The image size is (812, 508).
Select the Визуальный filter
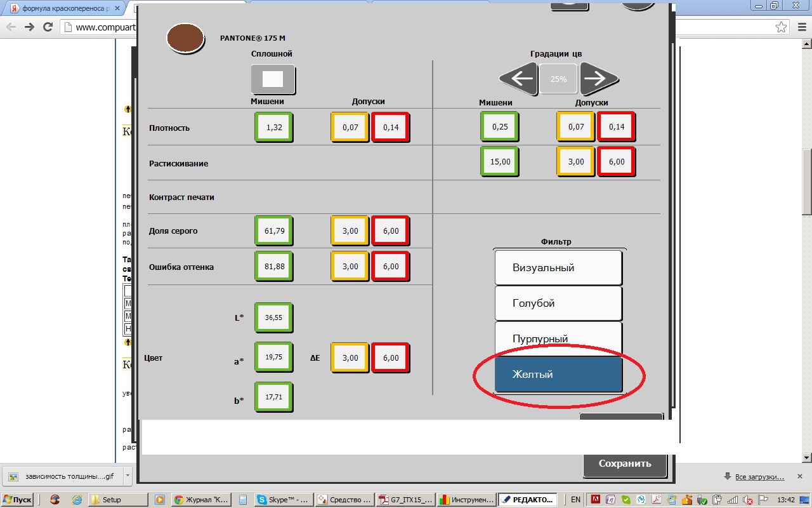(558, 267)
